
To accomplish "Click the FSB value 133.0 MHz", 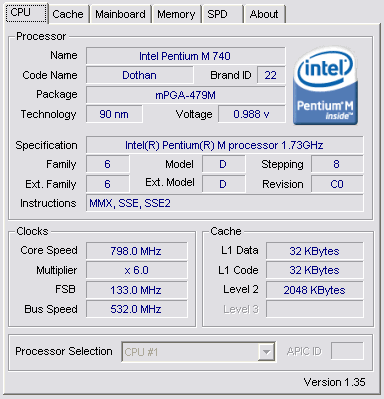I will 137,290.
